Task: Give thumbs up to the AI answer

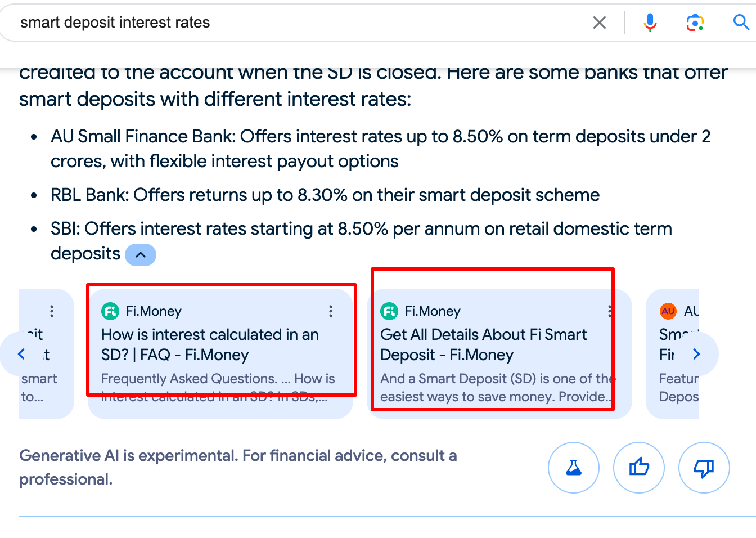Action: pos(639,468)
